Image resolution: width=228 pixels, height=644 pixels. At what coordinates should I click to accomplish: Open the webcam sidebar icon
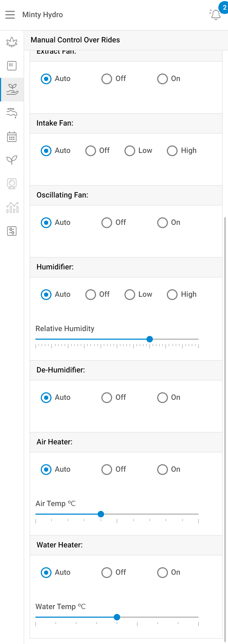[12, 184]
